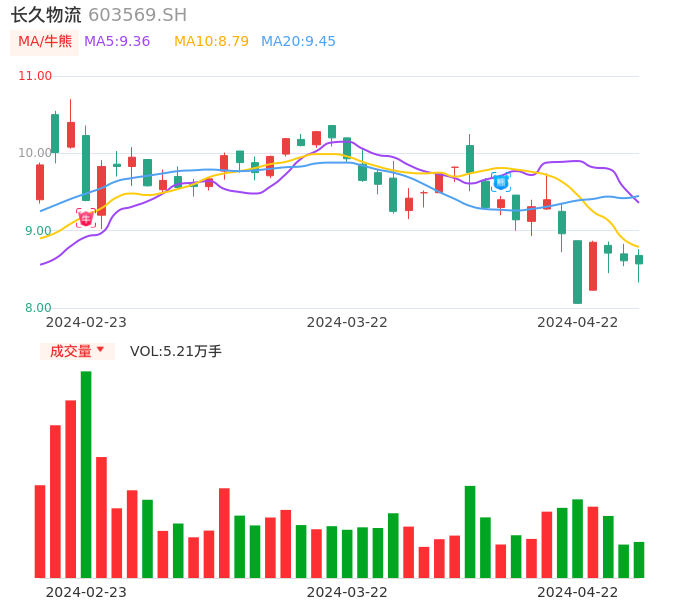
Task: Select the 2024-02-23 date under the candlestick chart
Action: pos(86,322)
